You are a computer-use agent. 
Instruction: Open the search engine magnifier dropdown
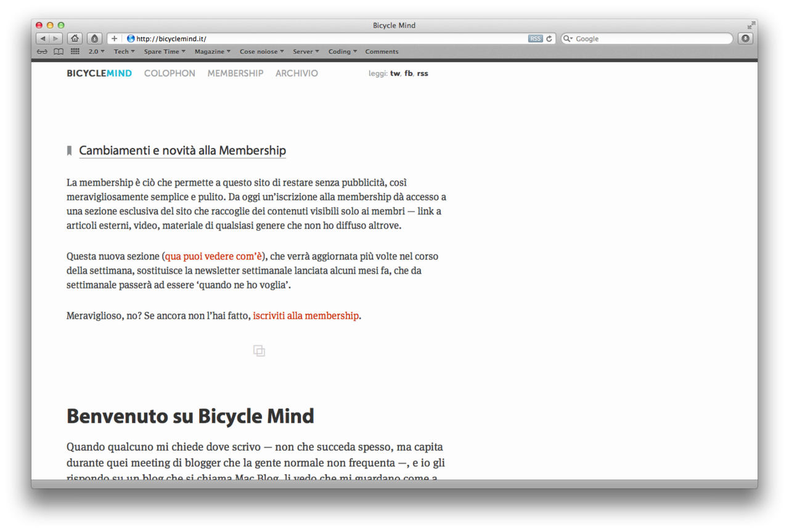pos(568,39)
